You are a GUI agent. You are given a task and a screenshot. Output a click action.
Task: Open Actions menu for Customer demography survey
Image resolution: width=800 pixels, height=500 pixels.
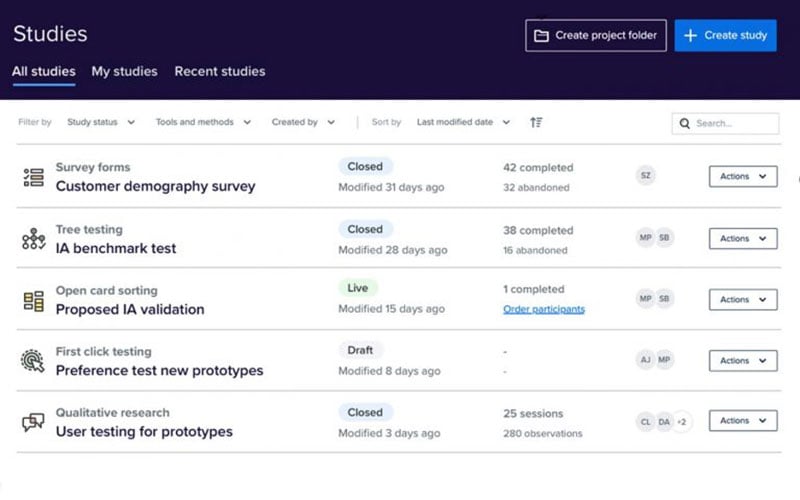click(743, 177)
